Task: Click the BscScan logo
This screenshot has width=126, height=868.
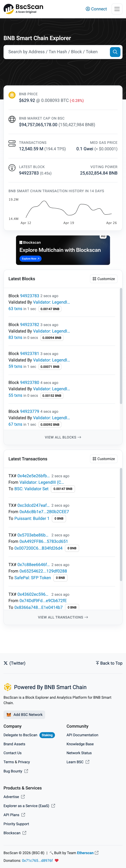Action: (23, 9)
